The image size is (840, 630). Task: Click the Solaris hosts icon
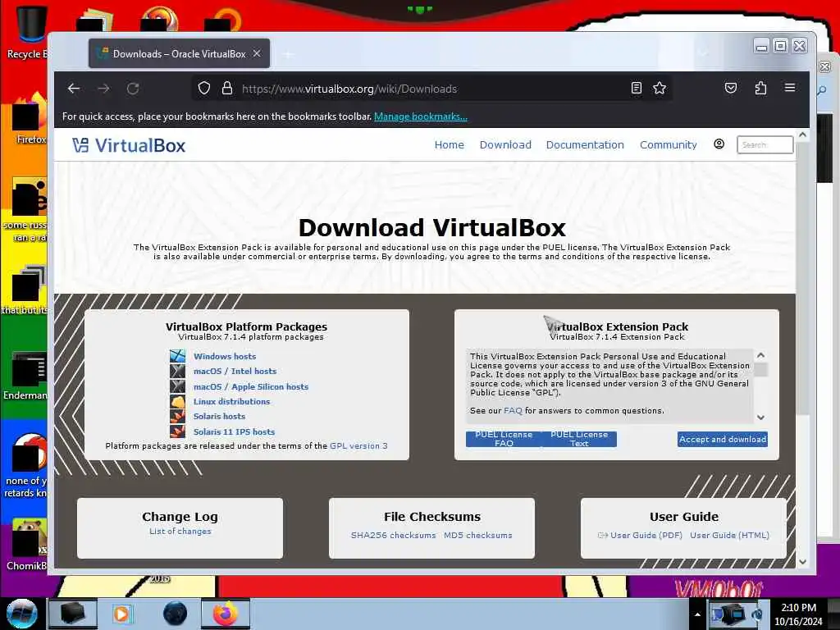point(177,416)
